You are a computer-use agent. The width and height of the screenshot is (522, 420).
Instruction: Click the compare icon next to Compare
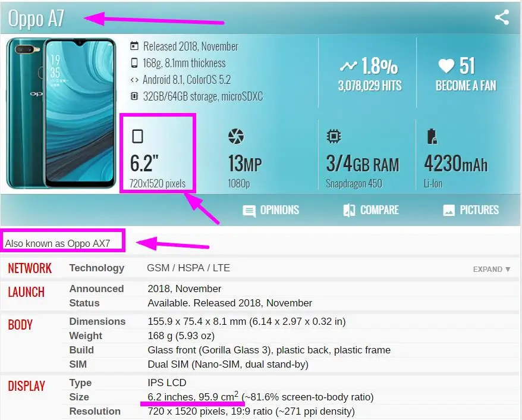coord(349,210)
